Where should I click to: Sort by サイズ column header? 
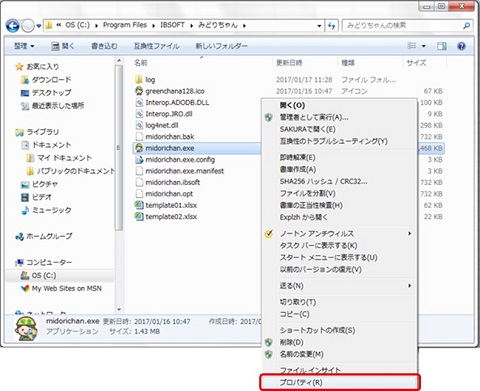click(x=416, y=63)
